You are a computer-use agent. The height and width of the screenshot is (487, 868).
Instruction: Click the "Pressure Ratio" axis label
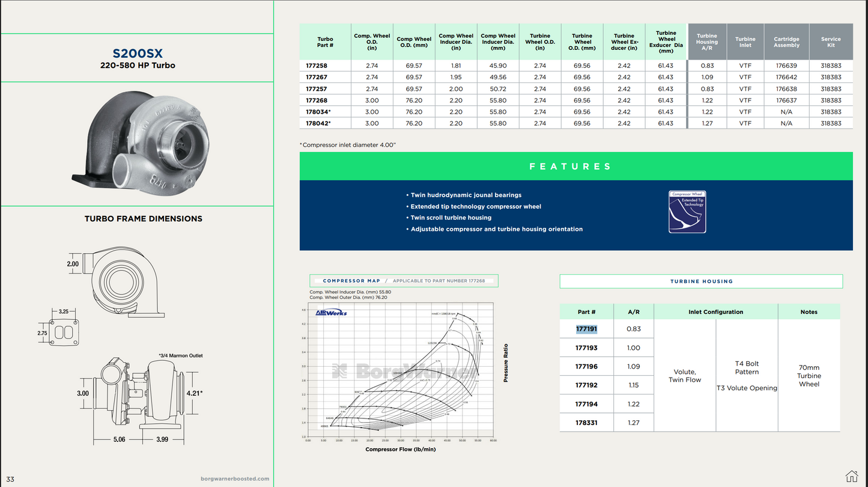(506, 363)
